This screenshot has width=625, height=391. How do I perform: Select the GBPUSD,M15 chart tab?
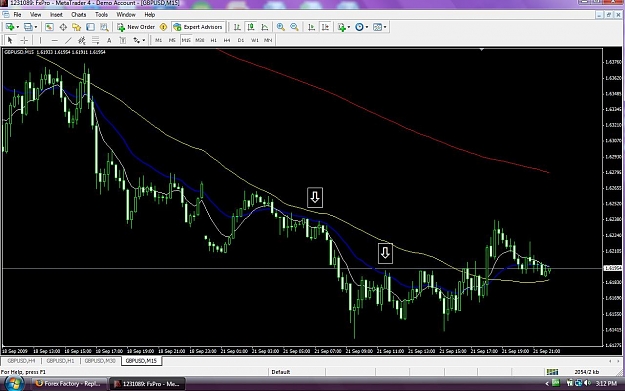coord(141,361)
